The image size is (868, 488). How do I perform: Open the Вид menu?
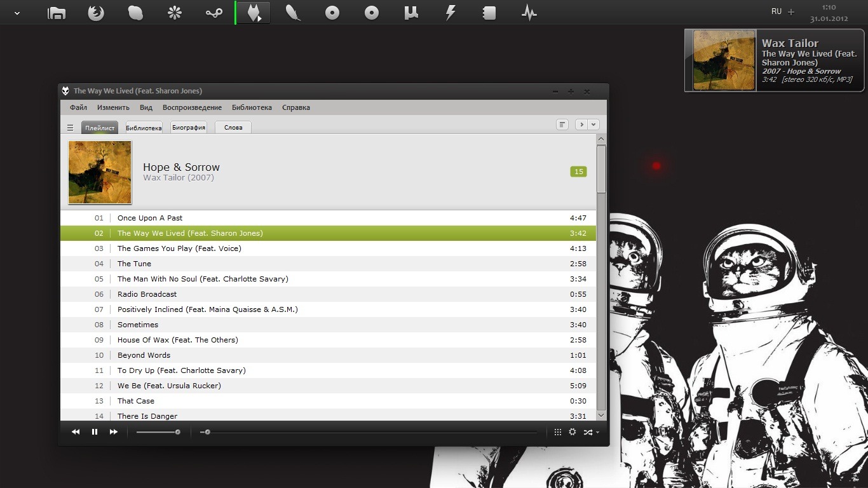(x=146, y=107)
